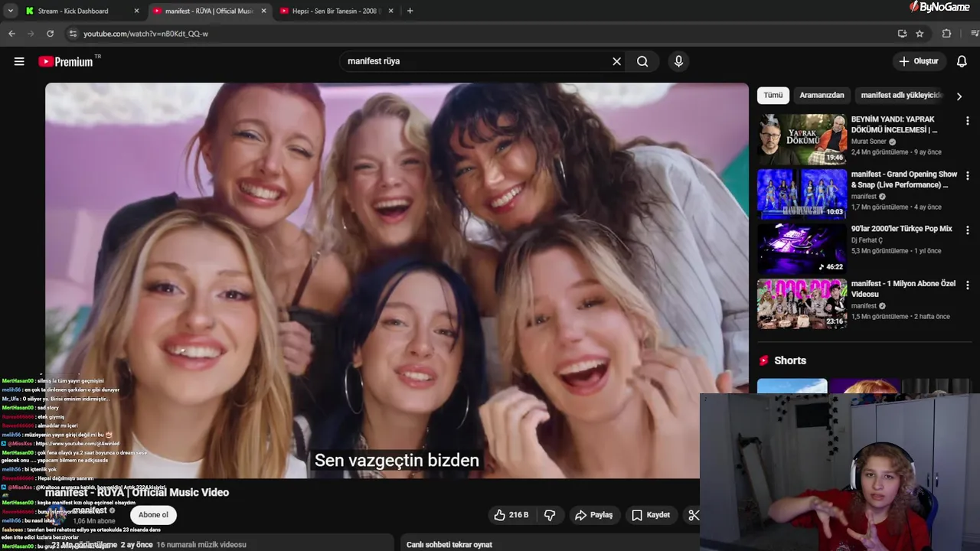Screen dimensions: 980x551
Task: Close the Kick Dashboard browser tab
Action: click(136, 11)
